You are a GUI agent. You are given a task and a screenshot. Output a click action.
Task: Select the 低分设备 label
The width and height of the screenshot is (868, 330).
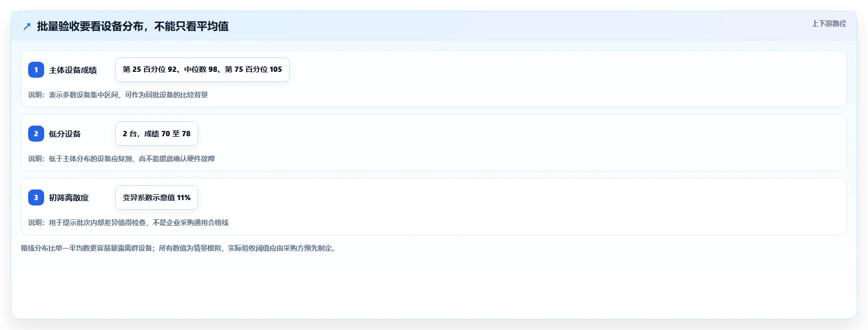pyautogui.click(x=65, y=134)
